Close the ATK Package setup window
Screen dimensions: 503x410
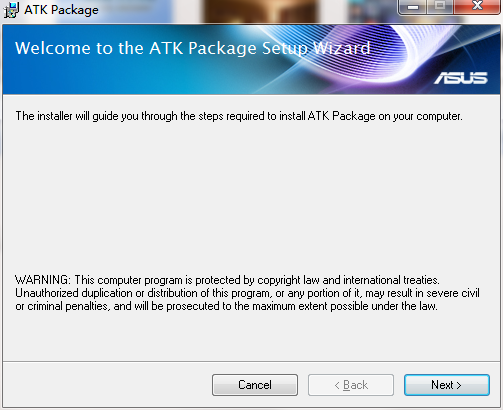pyautogui.click(x=477, y=6)
